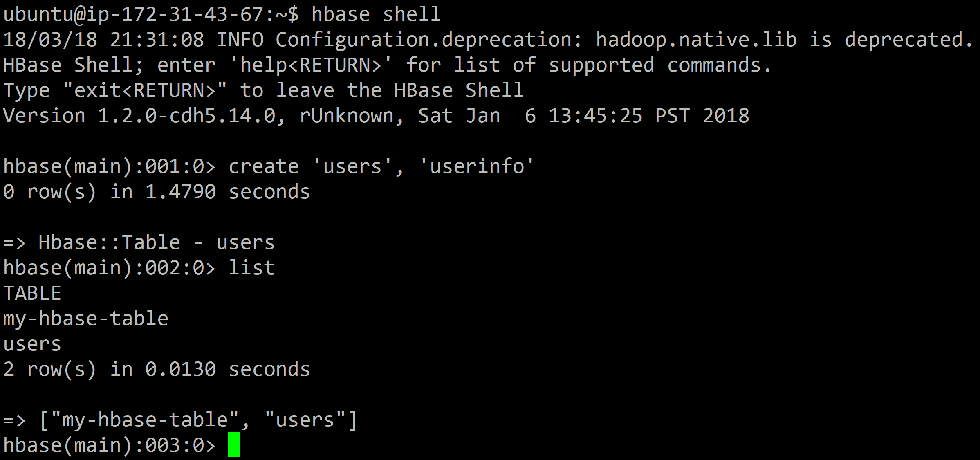Click the create 'users', 'userinfo' command
This screenshot has width=980, height=460.
pyautogui.click(x=381, y=167)
